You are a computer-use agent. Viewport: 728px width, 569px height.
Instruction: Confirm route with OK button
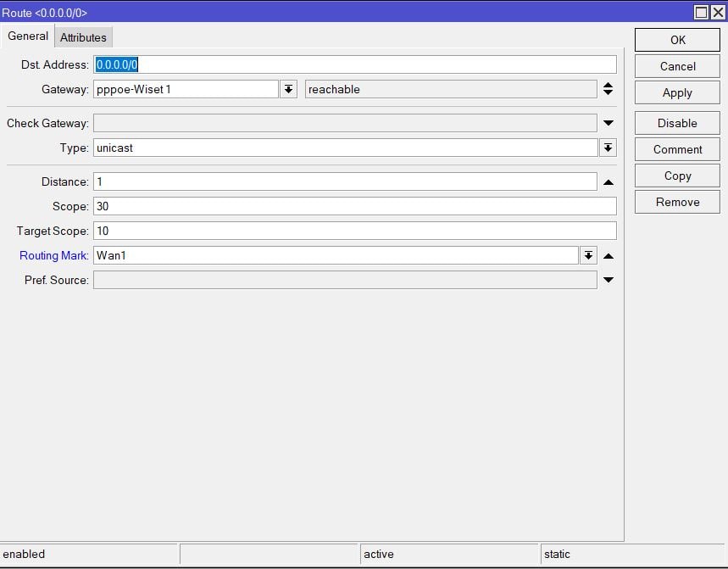point(677,40)
